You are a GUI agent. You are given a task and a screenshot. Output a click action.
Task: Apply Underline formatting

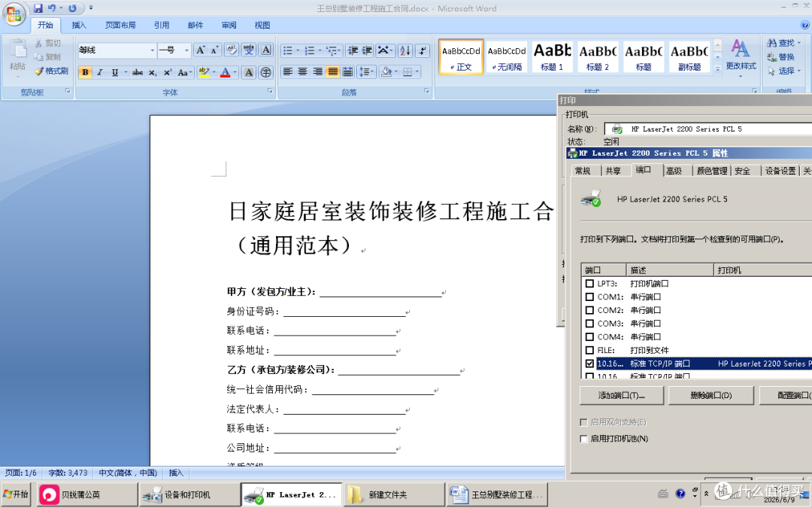114,72
